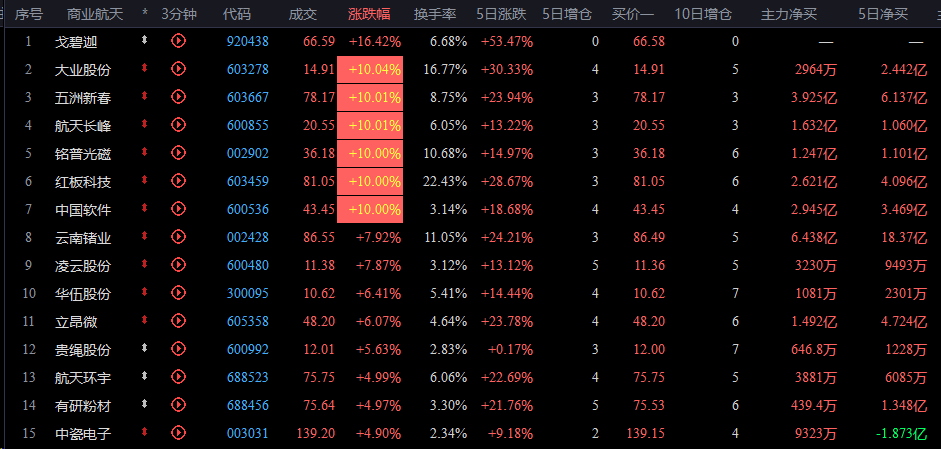The width and height of the screenshot is (941, 449).
Task: Click the +16.42% change value
Action: [375, 41]
